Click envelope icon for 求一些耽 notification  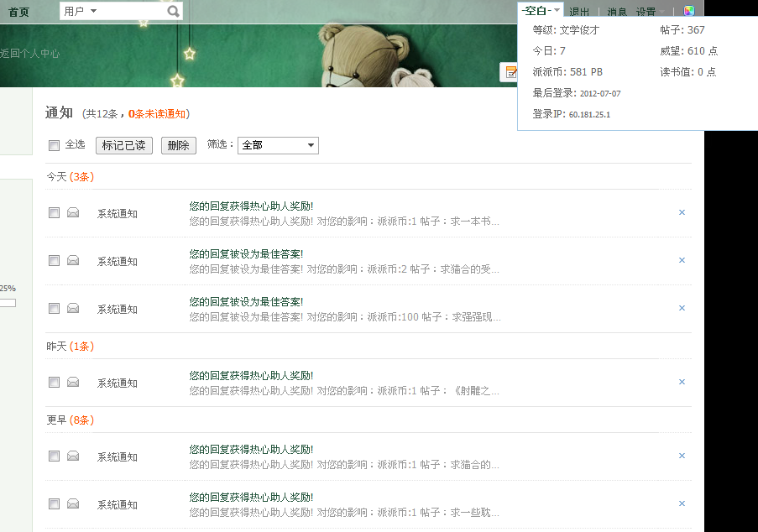[x=73, y=504]
